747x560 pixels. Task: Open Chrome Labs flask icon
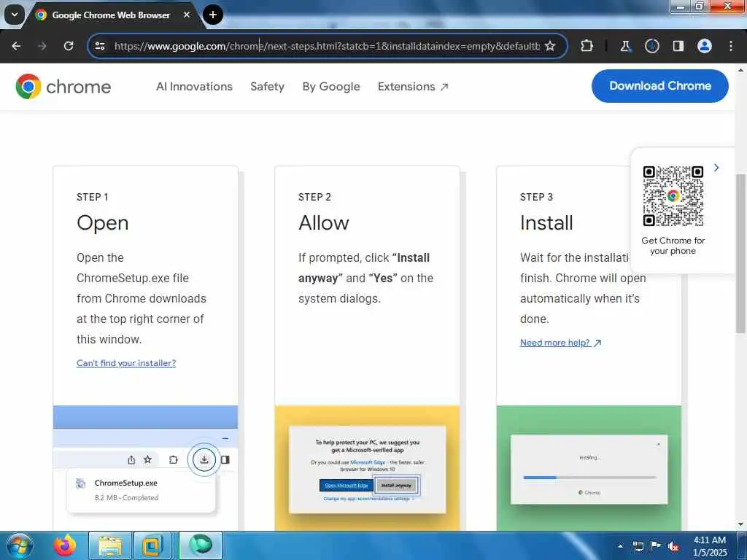(625, 46)
